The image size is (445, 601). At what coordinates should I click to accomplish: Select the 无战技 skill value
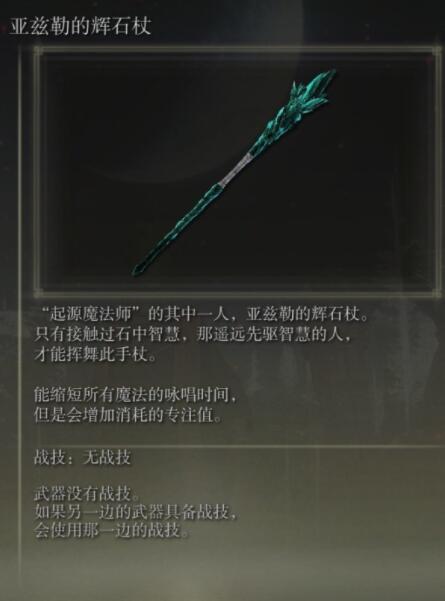coord(107,457)
